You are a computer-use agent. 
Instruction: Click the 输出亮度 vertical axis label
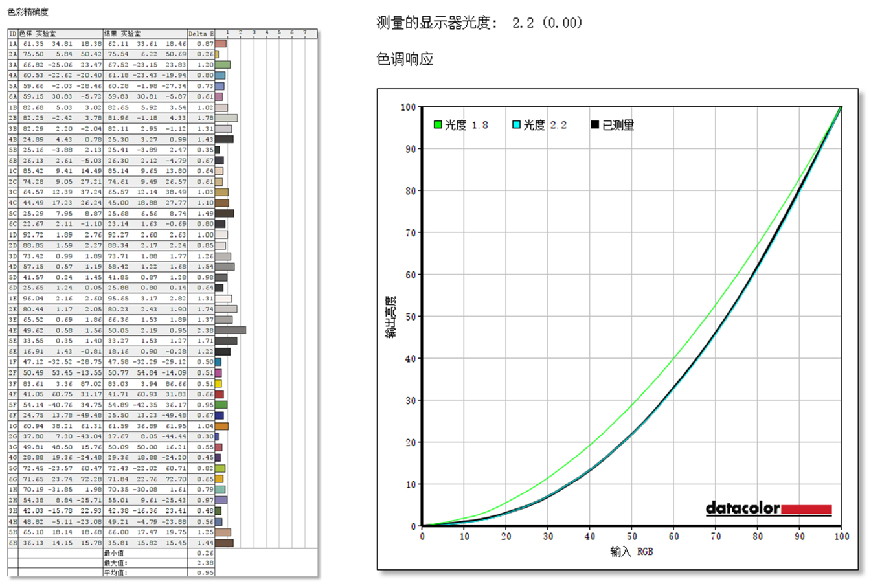click(390, 317)
